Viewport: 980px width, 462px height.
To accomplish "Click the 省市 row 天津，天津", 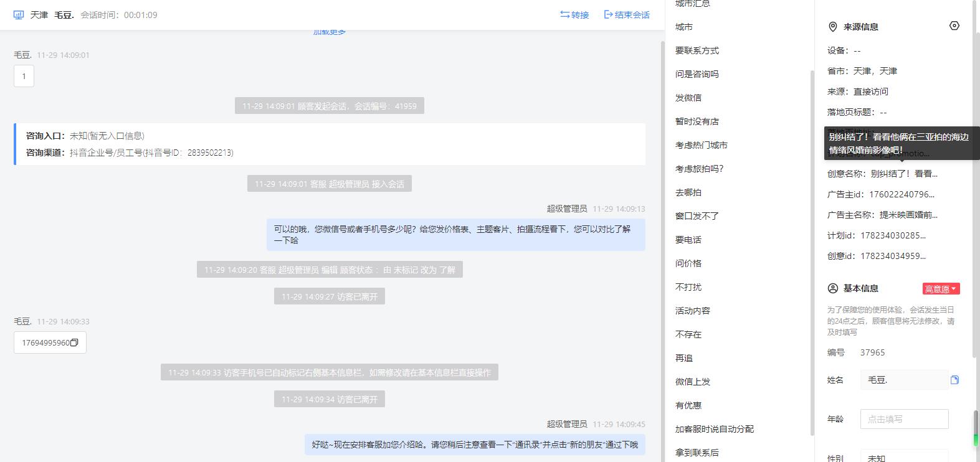I will pos(862,71).
